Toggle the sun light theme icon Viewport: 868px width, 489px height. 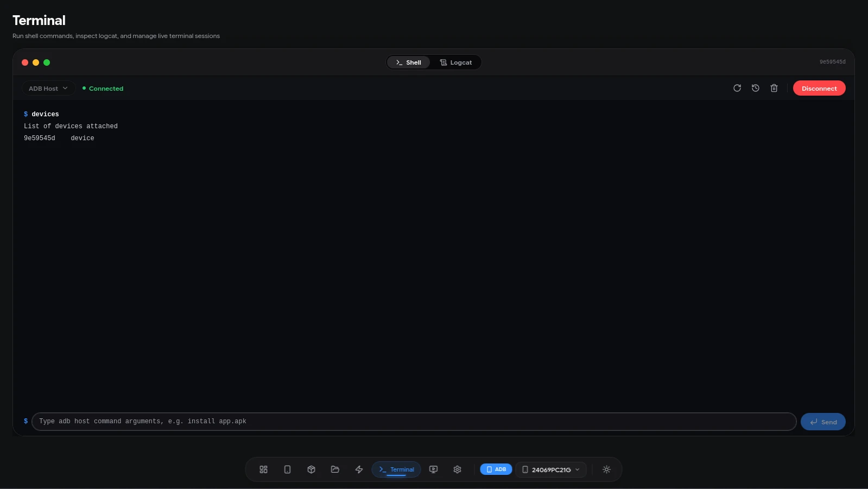coord(606,469)
